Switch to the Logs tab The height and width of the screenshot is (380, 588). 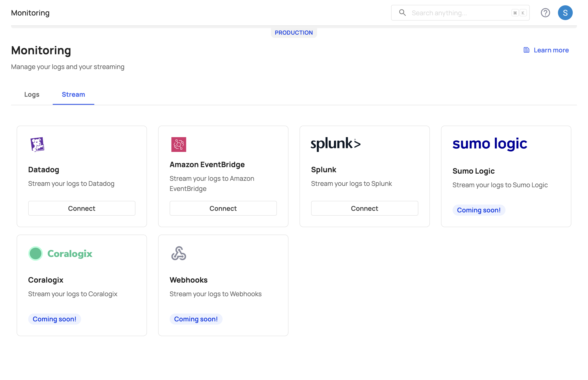point(32,95)
